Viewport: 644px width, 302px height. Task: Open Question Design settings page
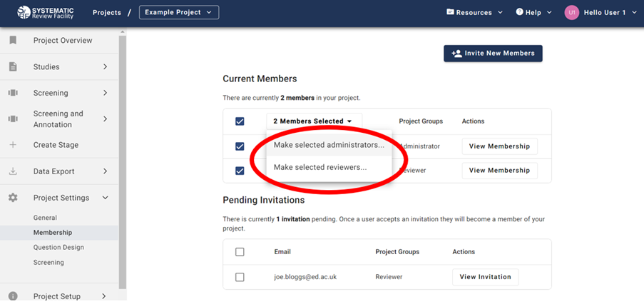coord(58,248)
